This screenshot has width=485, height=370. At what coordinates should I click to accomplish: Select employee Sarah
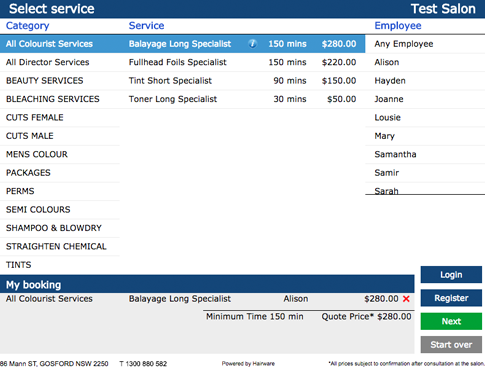click(425, 189)
